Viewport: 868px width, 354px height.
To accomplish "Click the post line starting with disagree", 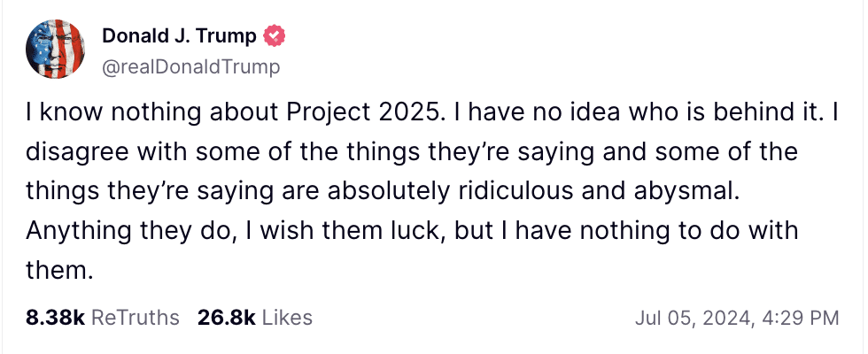I will [x=411, y=151].
